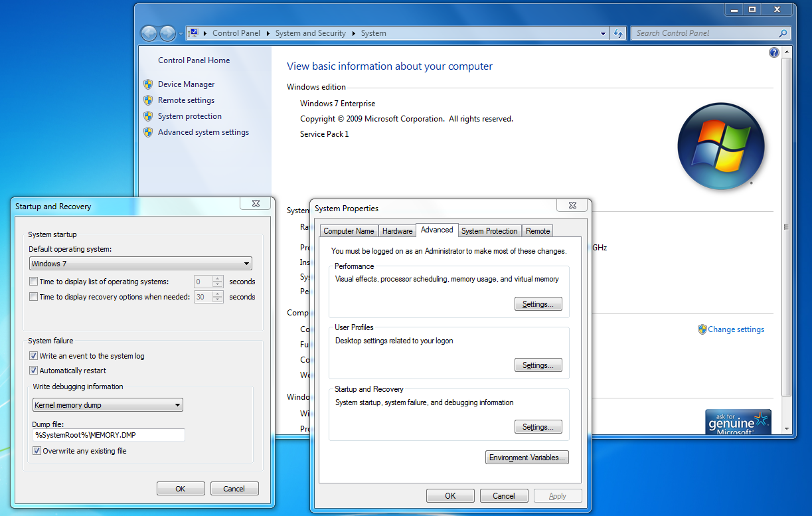Switch to Computer Name tab
This screenshot has width=812, height=516.
click(349, 231)
